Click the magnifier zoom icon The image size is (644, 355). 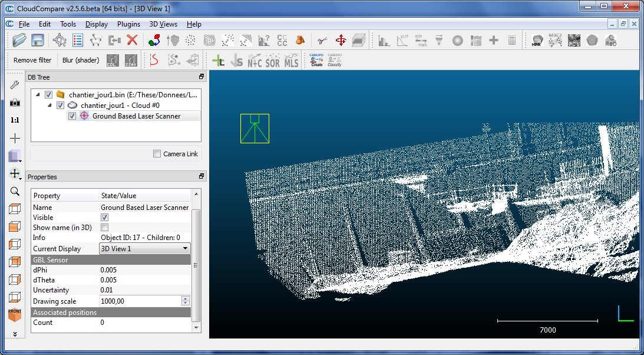coord(15,191)
